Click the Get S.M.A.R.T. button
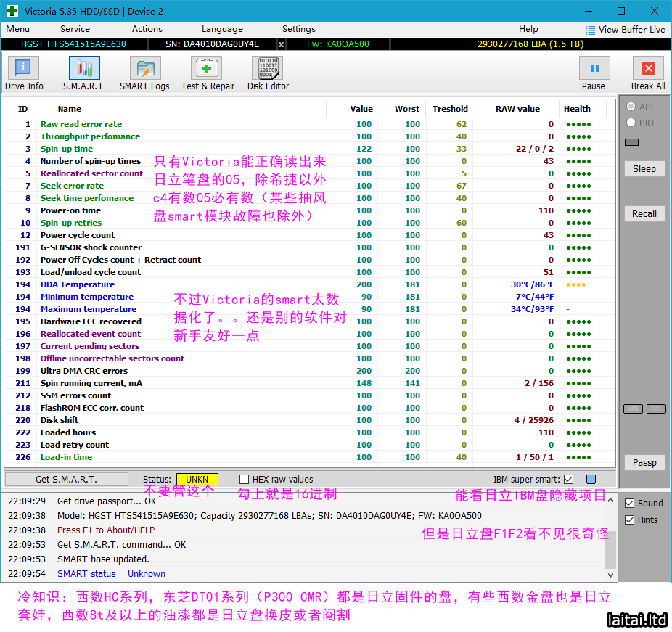The width and height of the screenshot is (672, 632). point(66,480)
